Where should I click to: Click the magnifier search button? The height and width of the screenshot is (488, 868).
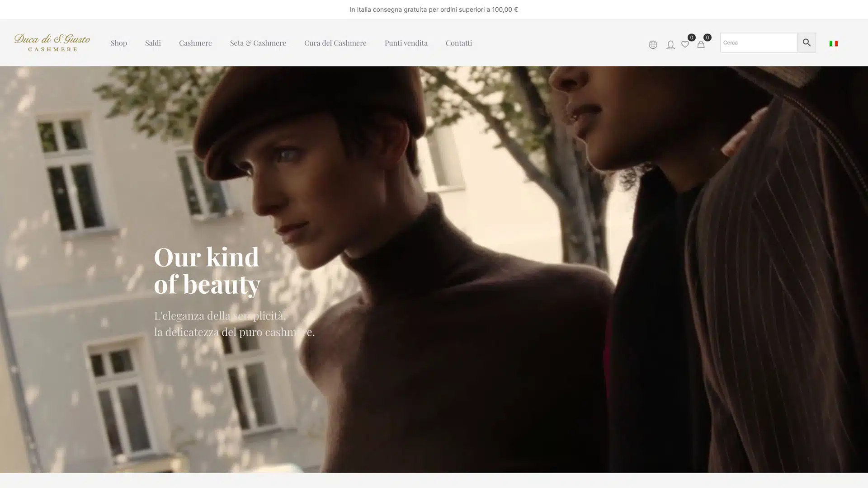pyautogui.click(x=807, y=42)
